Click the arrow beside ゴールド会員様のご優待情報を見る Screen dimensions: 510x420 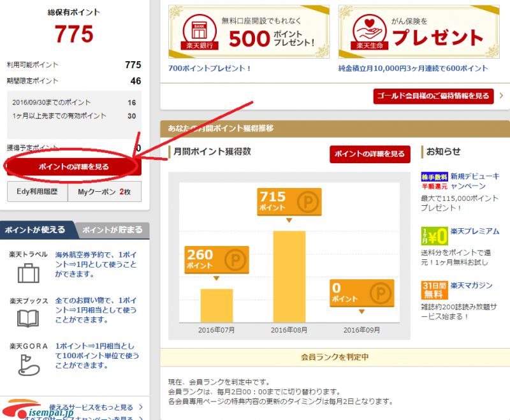(501, 96)
